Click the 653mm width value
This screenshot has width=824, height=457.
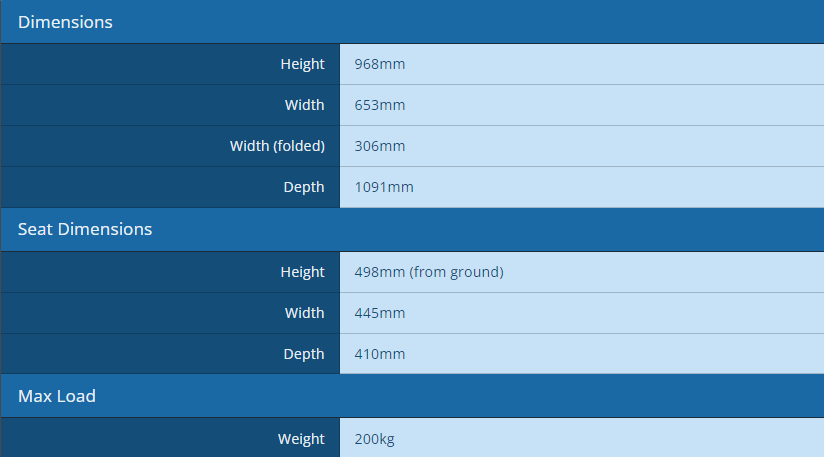pos(380,105)
